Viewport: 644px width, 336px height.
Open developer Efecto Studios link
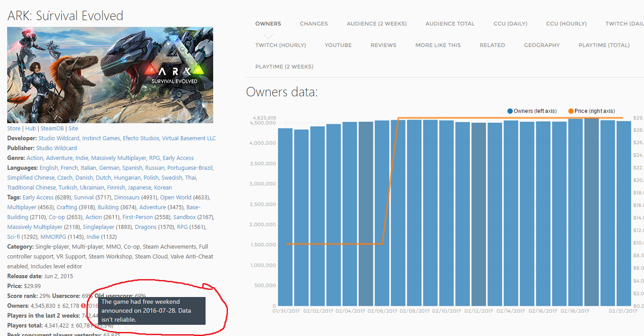pyautogui.click(x=141, y=138)
